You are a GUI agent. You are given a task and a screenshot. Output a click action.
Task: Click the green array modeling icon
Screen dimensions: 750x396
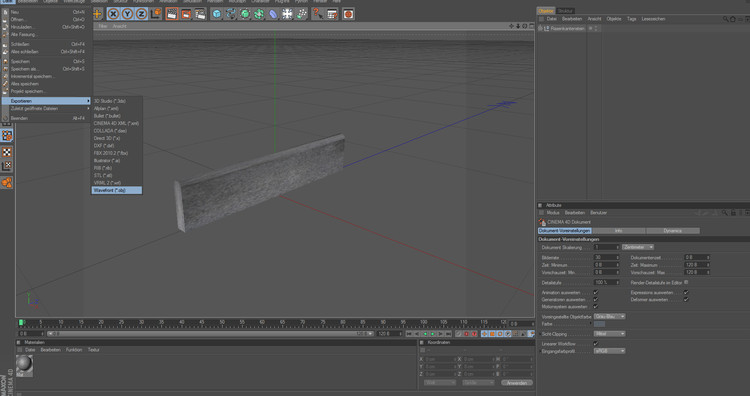point(259,14)
